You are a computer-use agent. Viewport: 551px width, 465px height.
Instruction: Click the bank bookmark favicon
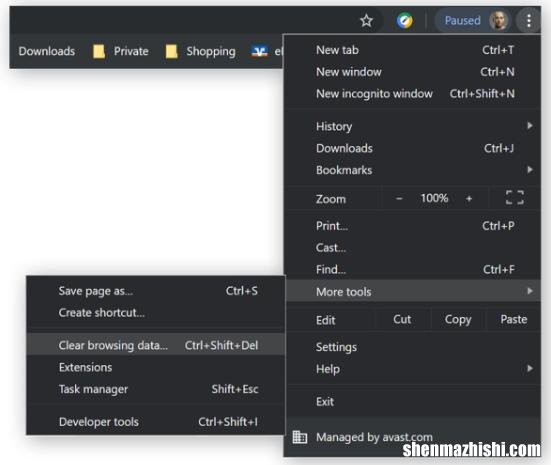(259, 52)
